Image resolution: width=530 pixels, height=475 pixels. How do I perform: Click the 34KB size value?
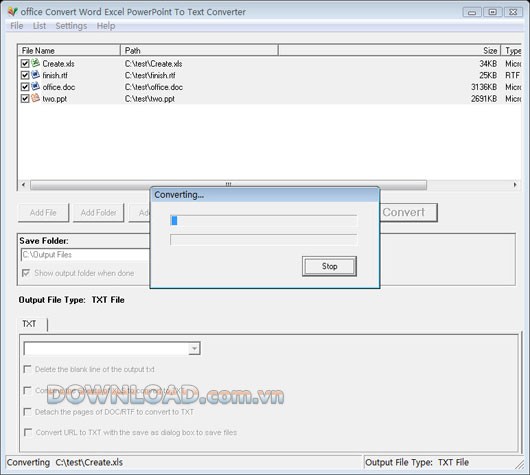click(x=488, y=64)
